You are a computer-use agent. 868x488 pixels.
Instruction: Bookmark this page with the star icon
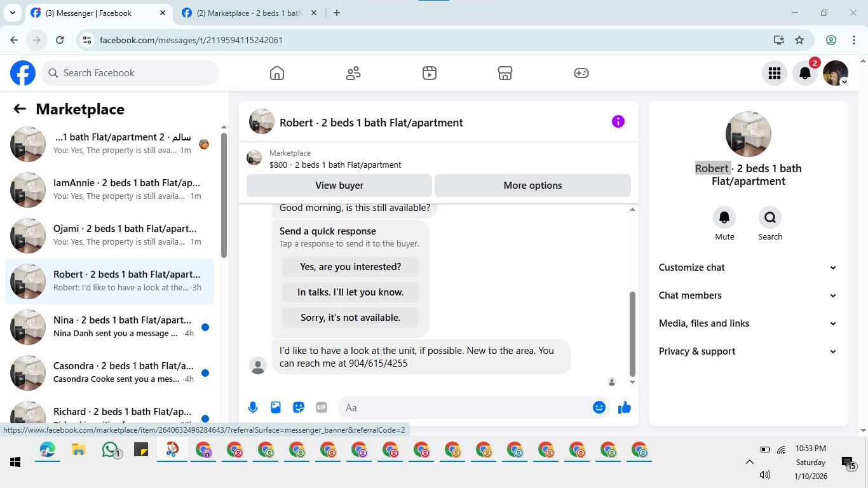(x=799, y=40)
